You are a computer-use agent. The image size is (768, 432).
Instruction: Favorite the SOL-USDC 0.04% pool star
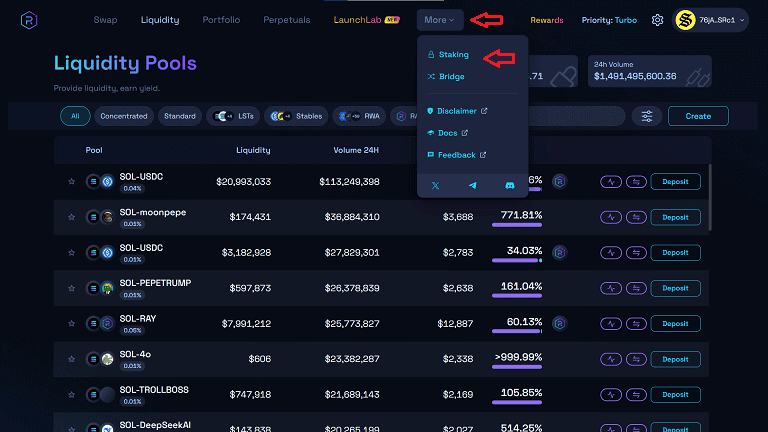tap(72, 182)
